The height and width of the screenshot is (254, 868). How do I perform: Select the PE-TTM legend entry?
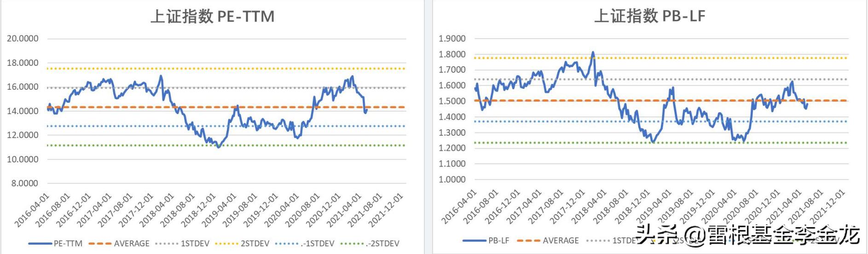67,243
